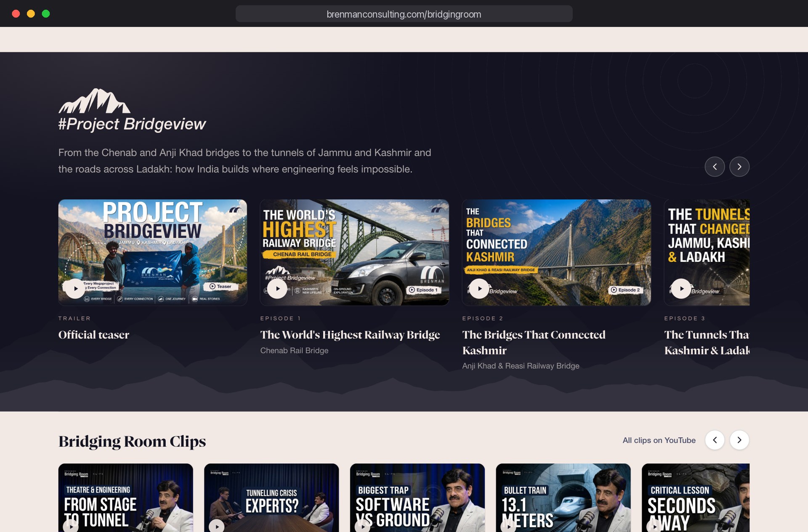808x532 pixels.
Task: Open the Project Bridgeview teaser thumbnail
Action: [153, 253]
